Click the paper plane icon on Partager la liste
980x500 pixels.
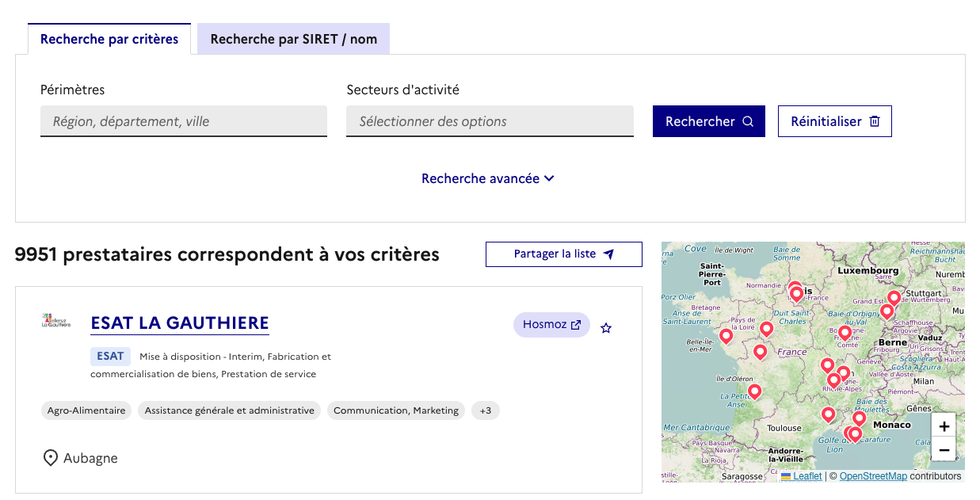coord(608,254)
